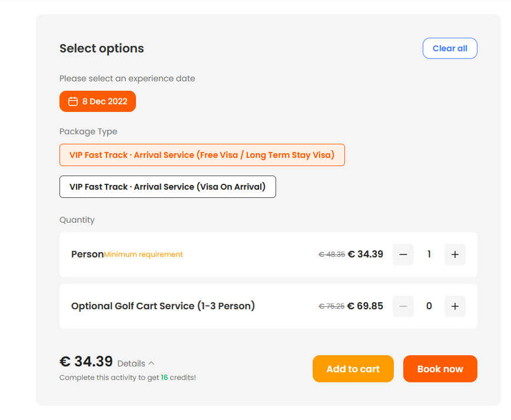Increase Person quantity with the plus icon
This screenshot has height=420, width=511.
[x=455, y=254]
